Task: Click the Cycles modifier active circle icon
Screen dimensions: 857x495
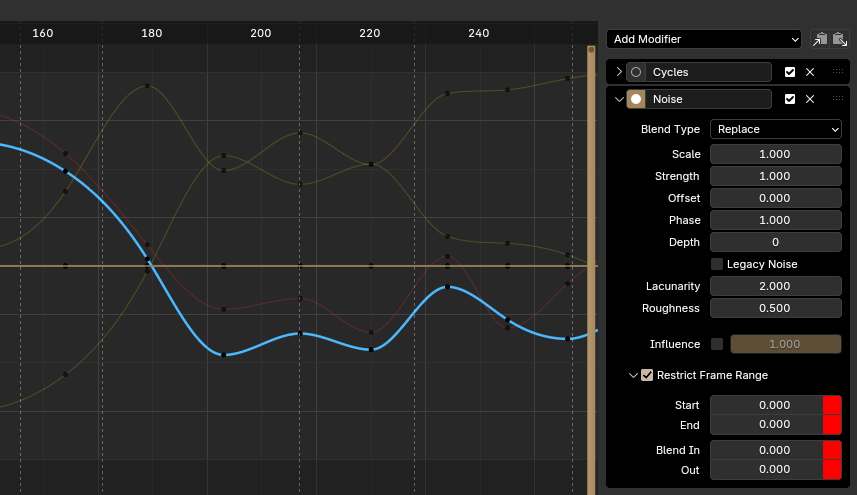Action: click(636, 72)
